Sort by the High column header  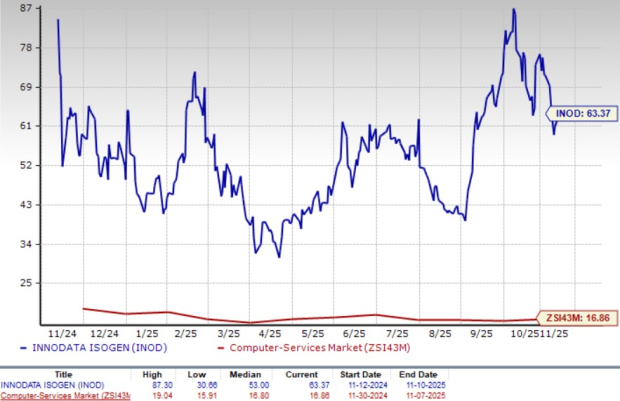[x=160, y=371]
